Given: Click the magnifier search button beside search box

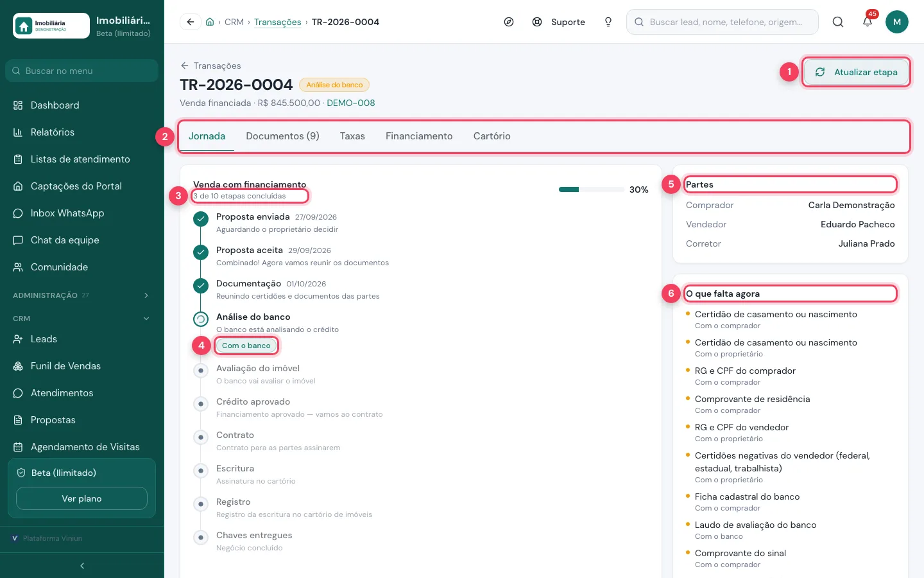Looking at the screenshot, I should pos(838,22).
